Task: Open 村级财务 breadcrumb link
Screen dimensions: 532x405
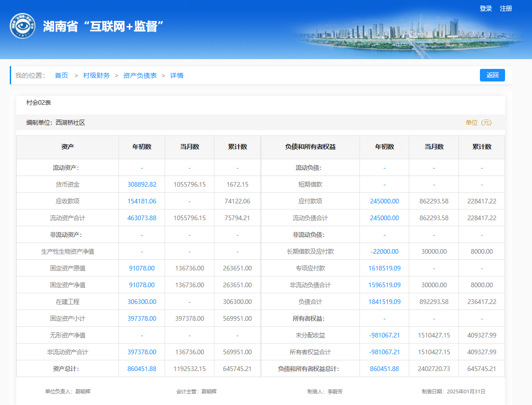Action: click(x=96, y=75)
